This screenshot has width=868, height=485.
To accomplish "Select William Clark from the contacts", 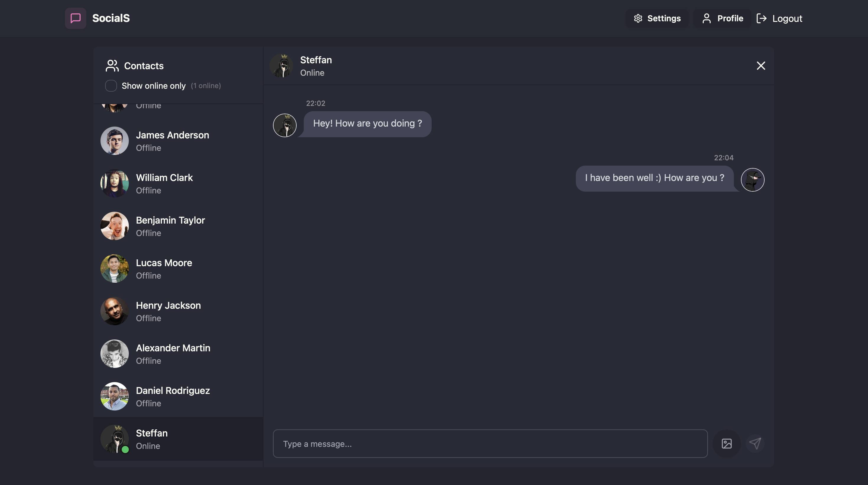I will (178, 183).
